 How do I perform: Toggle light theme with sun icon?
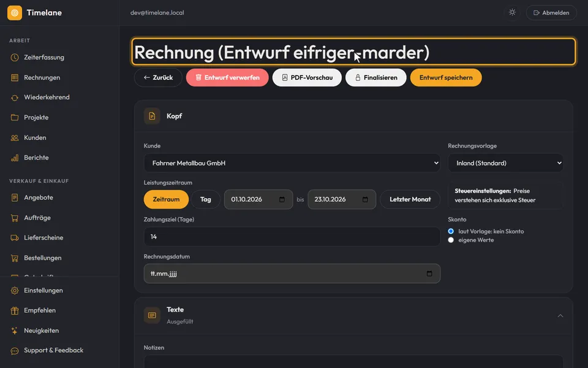512,12
